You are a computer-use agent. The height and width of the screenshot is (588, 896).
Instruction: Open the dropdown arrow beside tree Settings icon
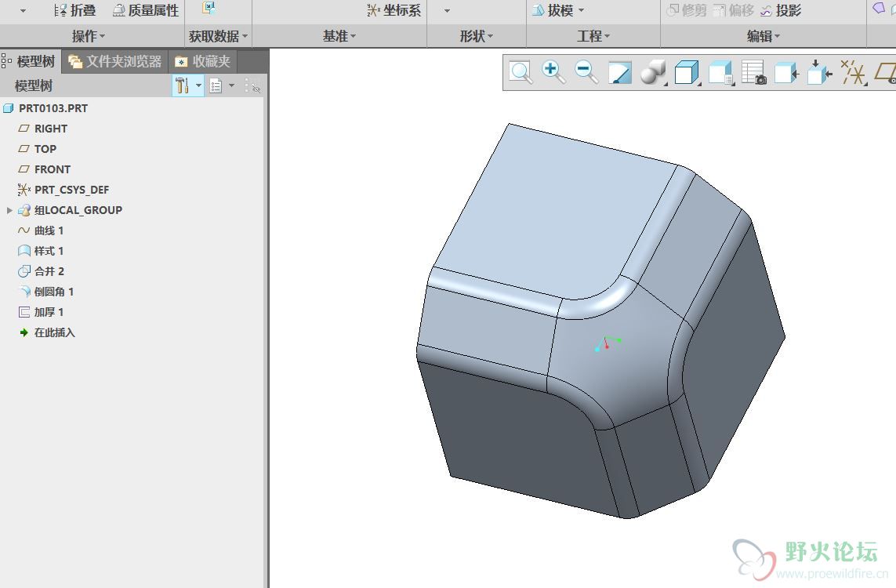[198, 86]
